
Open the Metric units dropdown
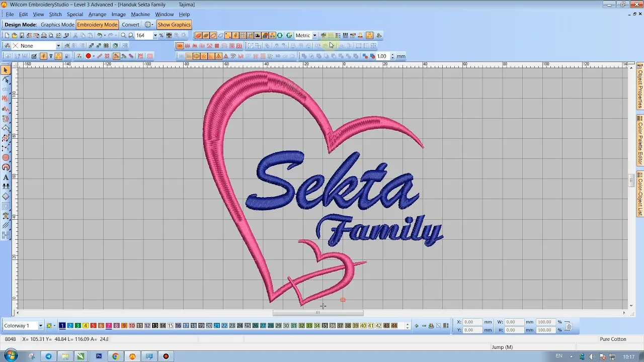point(314,35)
